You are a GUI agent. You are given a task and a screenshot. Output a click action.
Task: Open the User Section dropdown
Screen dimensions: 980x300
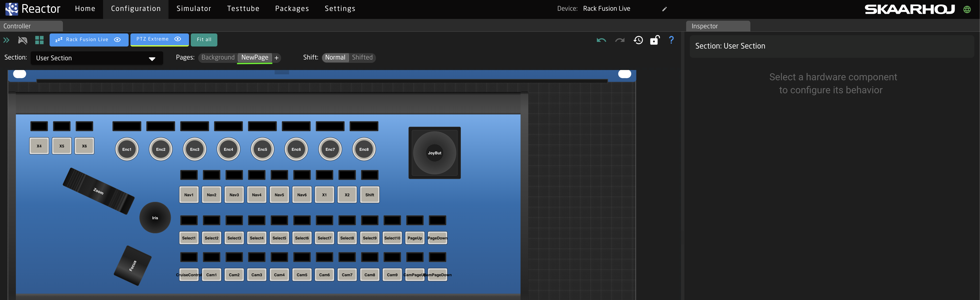pyautogui.click(x=97, y=58)
